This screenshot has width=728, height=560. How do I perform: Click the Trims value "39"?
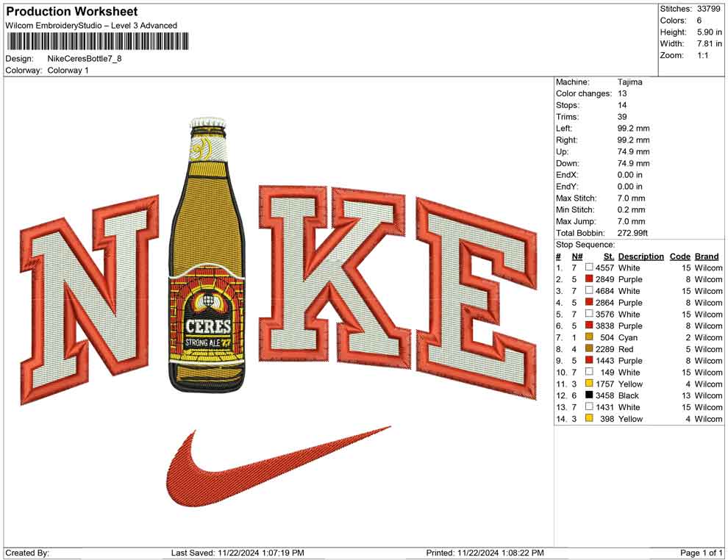pos(622,117)
